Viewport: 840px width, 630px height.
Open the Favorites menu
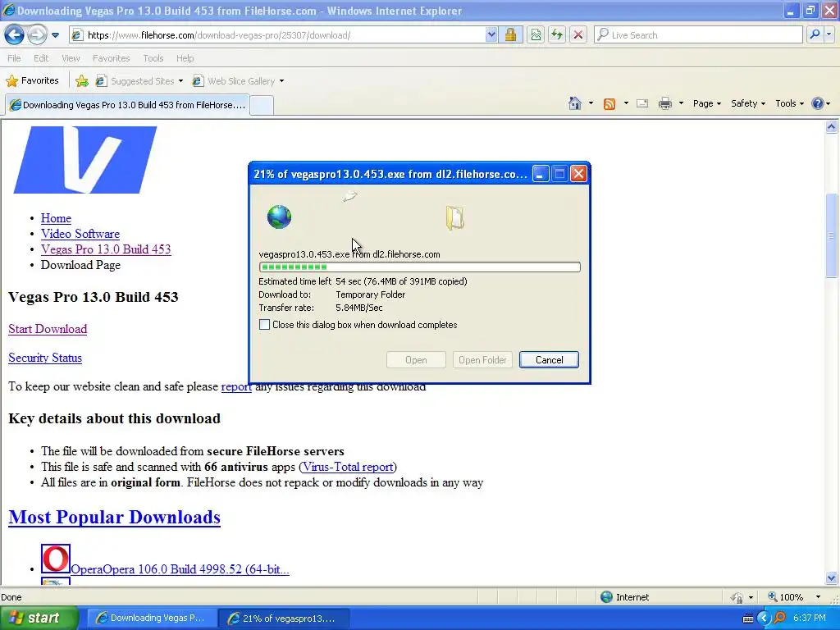[x=111, y=58]
